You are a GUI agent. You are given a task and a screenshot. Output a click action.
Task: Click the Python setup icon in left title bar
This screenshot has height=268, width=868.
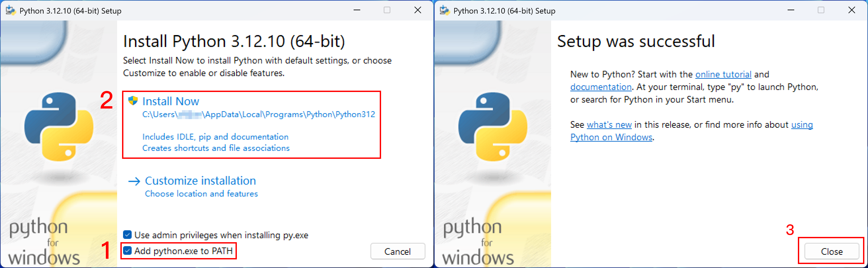click(x=11, y=11)
